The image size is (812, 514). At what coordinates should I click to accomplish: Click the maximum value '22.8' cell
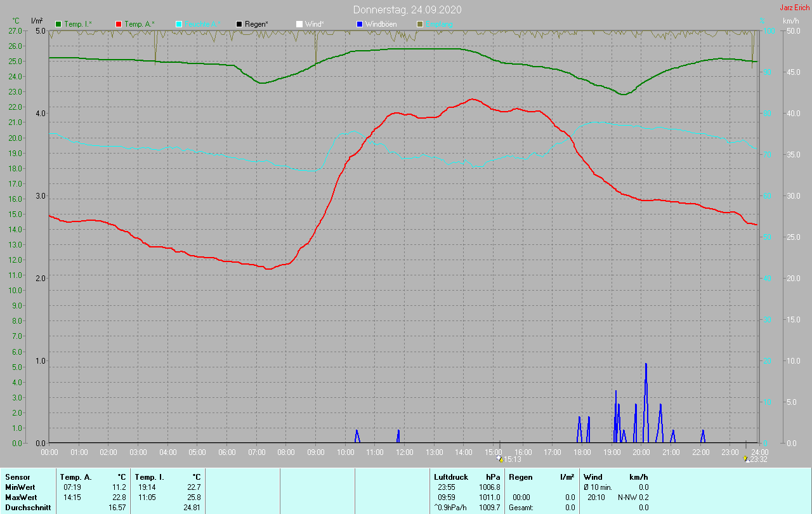tap(119, 498)
